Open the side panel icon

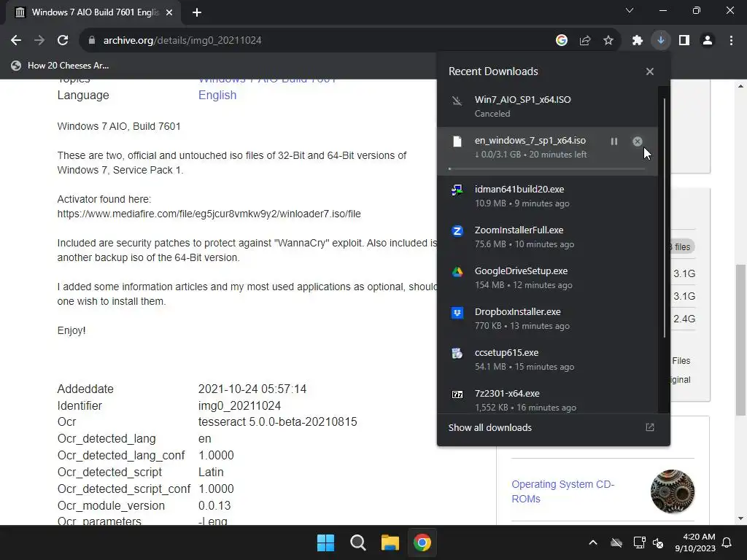(684, 41)
